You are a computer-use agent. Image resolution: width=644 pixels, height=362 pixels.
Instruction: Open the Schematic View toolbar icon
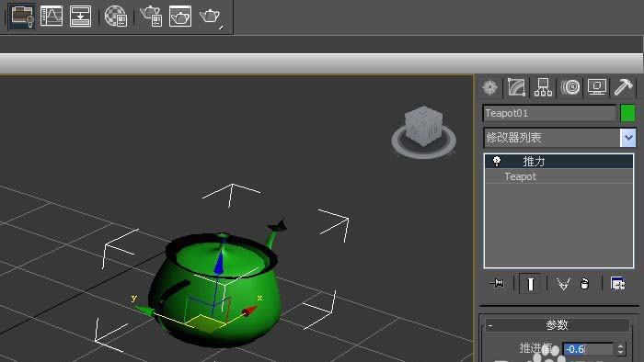click(x=81, y=16)
